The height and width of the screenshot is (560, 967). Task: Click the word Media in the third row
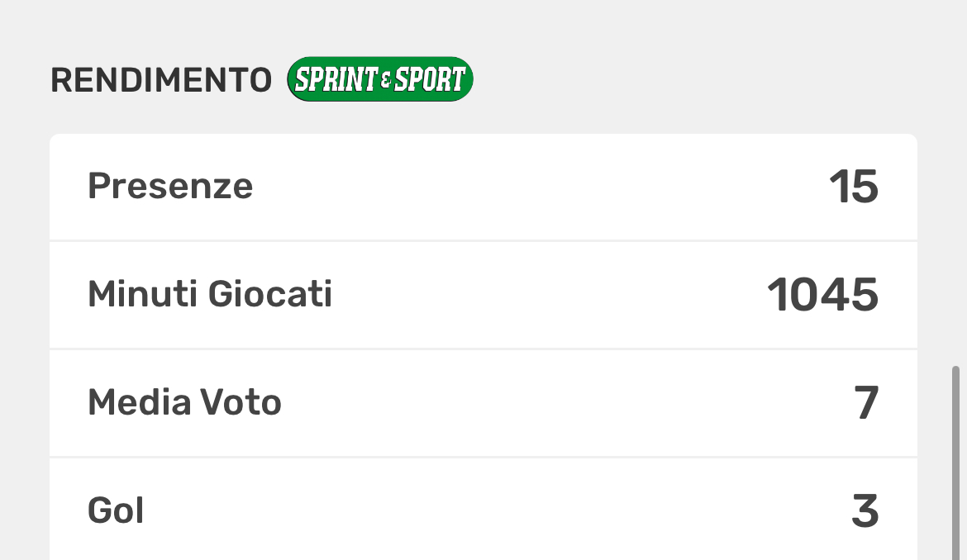click(x=139, y=402)
